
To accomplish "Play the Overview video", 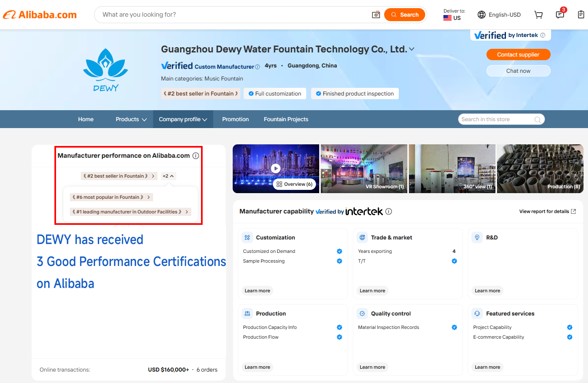I will point(276,168).
